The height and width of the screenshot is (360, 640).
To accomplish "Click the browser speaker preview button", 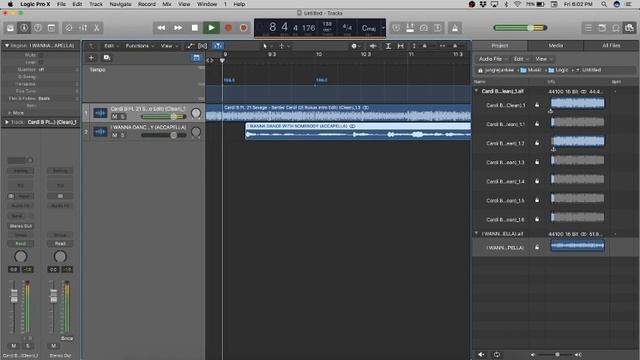I will click(x=482, y=355).
